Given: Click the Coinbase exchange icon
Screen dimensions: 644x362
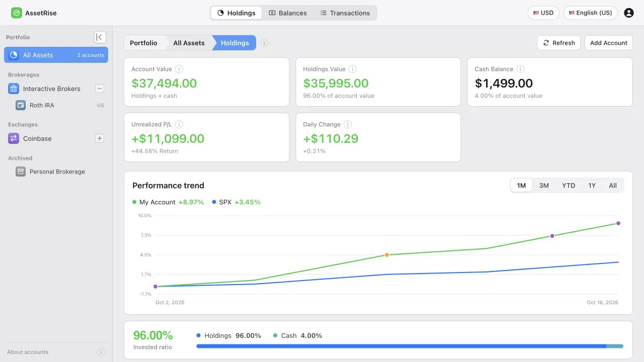Looking at the screenshot, I should 14,138.
